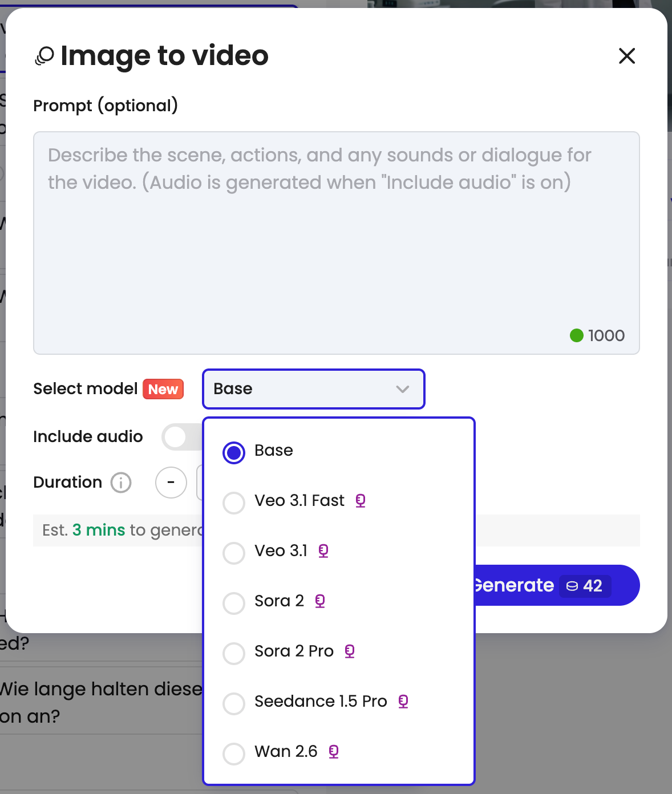Screen dimensions: 672x794
Task: Pick the Sora 2 Pro radio option
Action: click(234, 654)
